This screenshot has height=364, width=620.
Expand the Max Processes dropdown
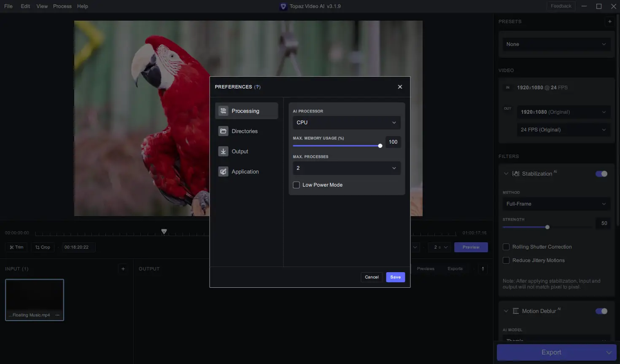coord(347,168)
